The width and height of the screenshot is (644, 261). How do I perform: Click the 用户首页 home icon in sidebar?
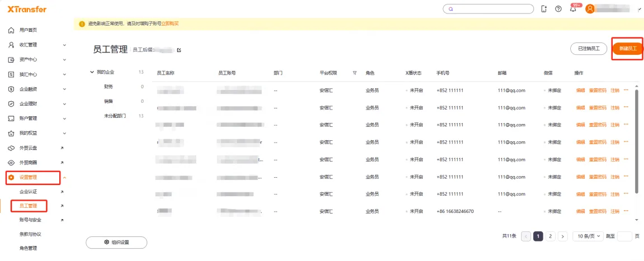(11, 30)
